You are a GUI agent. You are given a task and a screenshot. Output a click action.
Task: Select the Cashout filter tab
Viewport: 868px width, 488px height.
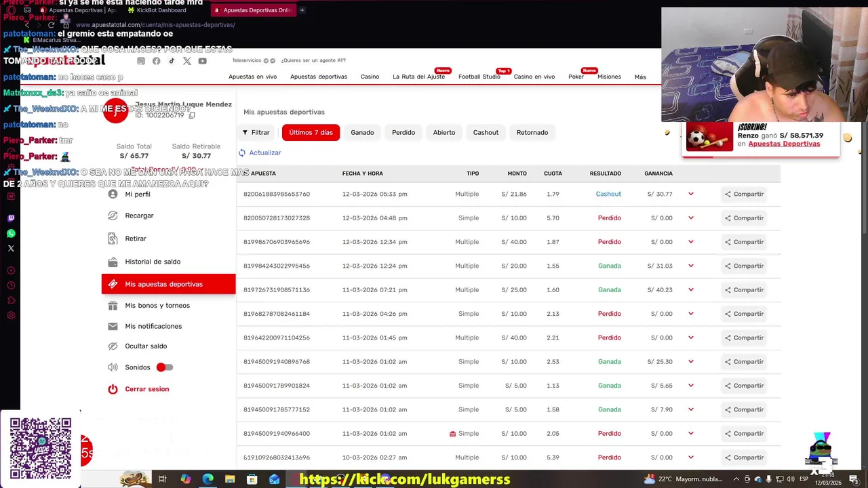pyautogui.click(x=486, y=132)
